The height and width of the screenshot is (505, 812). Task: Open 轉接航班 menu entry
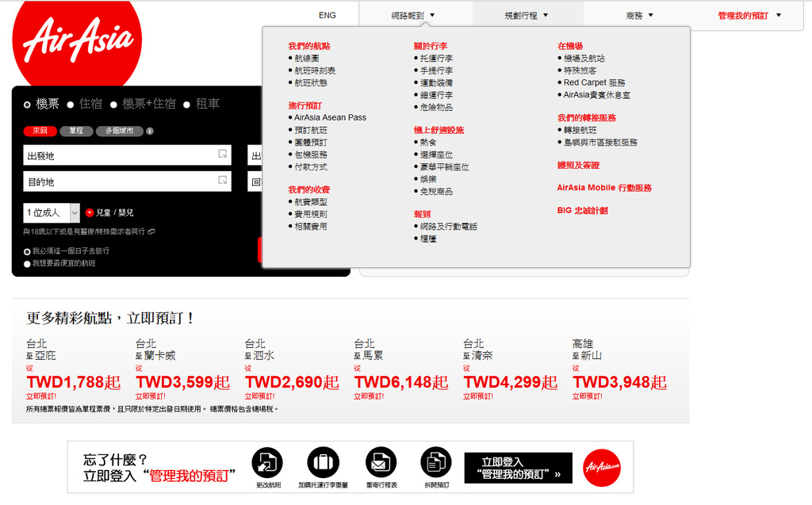point(580,130)
